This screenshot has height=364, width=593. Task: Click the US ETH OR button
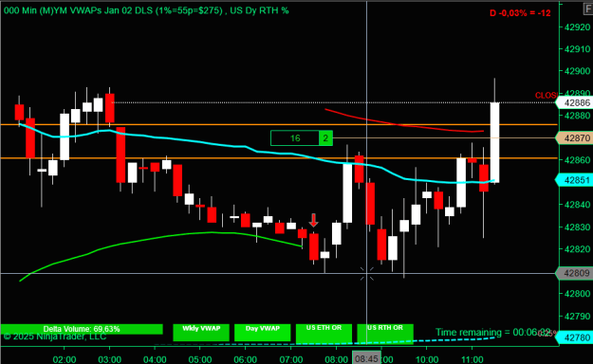324,333
